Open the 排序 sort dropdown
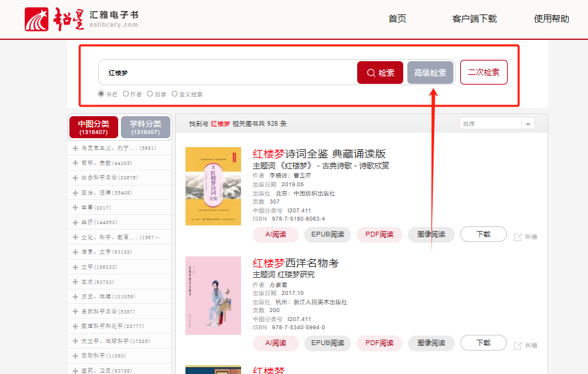Viewport: 588px width, 374px height. [x=497, y=124]
